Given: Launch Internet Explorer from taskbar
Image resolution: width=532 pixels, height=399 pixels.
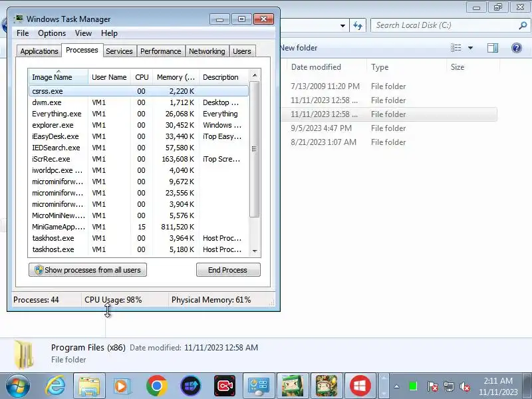Looking at the screenshot, I should click(55, 386).
